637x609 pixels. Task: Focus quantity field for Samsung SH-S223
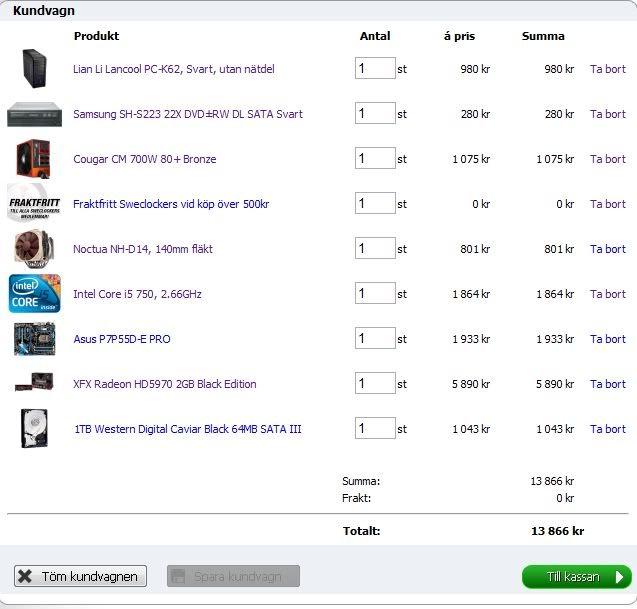[375, 113]
